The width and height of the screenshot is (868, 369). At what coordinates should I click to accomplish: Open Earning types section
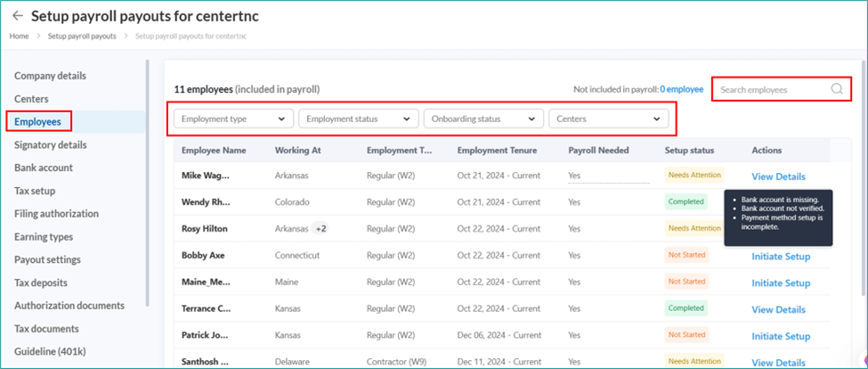coord(44,237)
